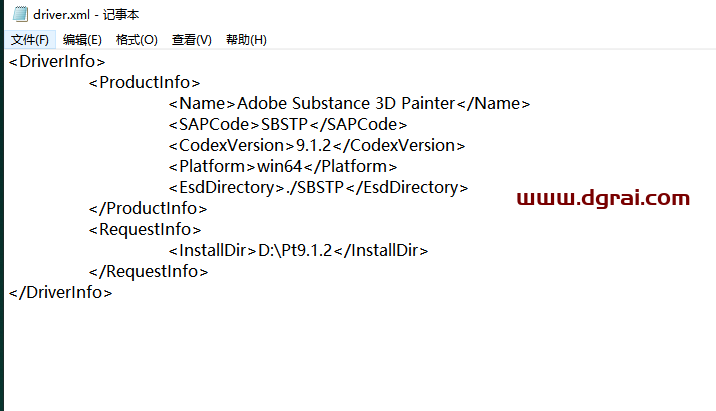This screenshot has height=411, width=716.
Task: Click the CodexVersion value 9.1.2
Action: pyautogui.click(x=313, y=145)
